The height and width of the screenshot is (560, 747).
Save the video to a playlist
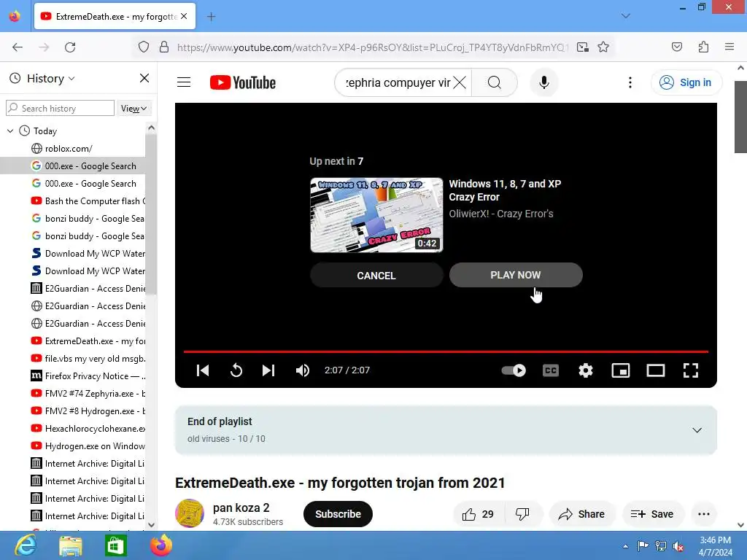click(651, 514)
